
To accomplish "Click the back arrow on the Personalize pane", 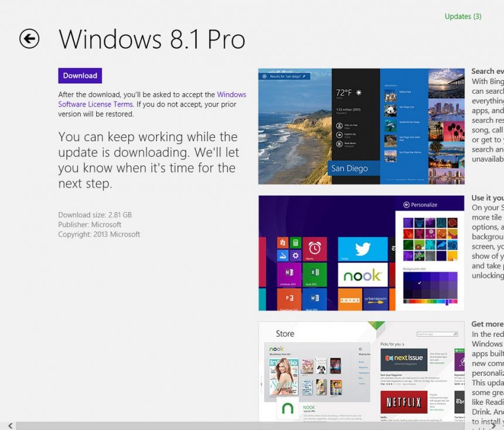I will (x=406, y=204).
